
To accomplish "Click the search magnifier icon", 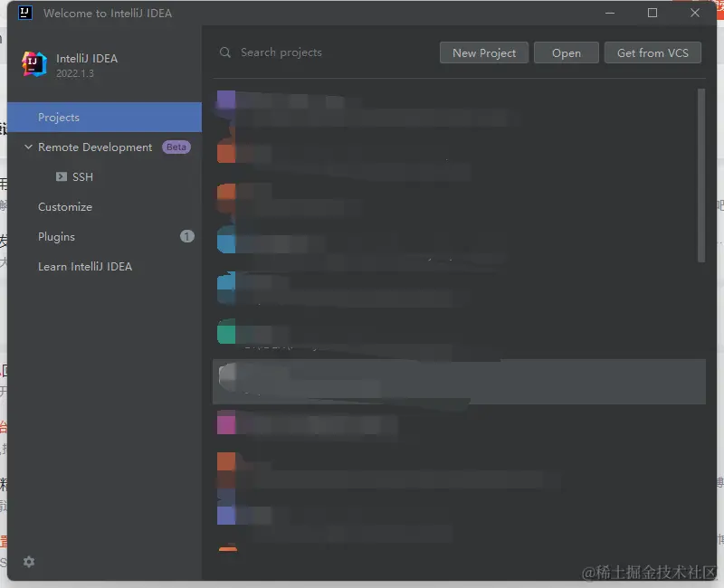I will pos(225,52).
